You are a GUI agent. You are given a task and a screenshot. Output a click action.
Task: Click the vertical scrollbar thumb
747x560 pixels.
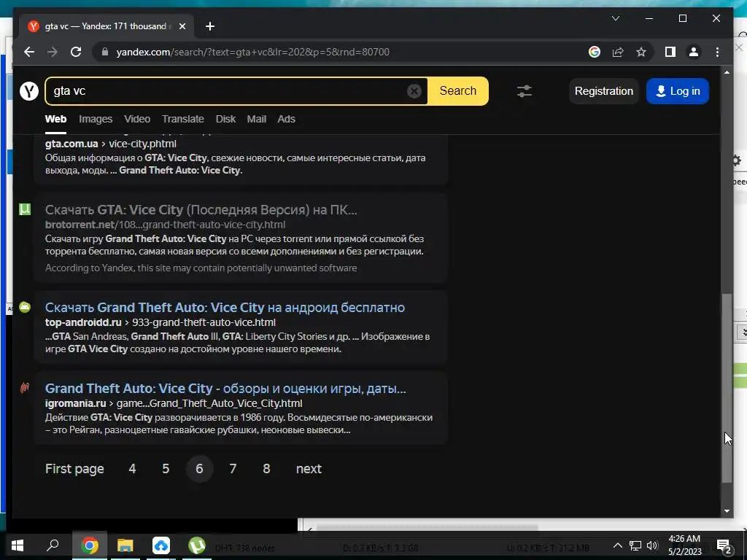727,388
